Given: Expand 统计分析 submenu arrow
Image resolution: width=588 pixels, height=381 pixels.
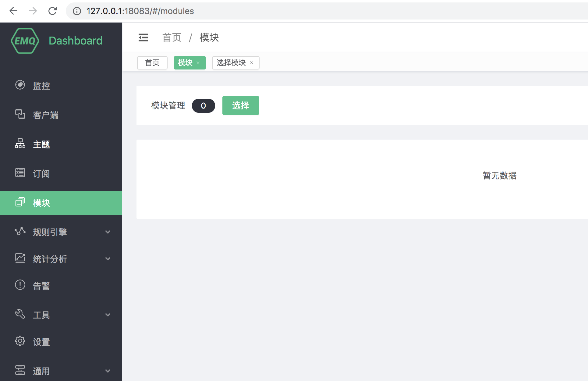Looking at the screenshot, I should pos(108,259).
